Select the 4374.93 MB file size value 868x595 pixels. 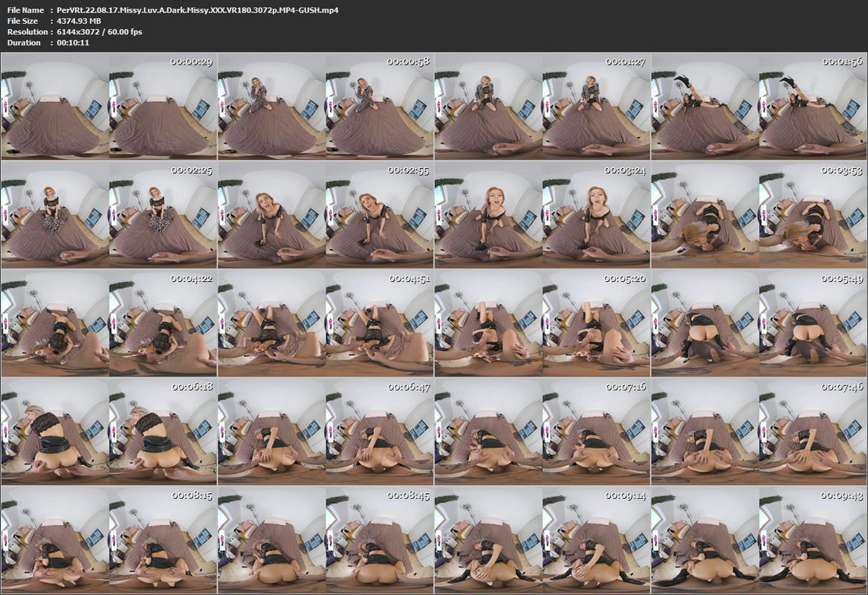tap(79, 21)
